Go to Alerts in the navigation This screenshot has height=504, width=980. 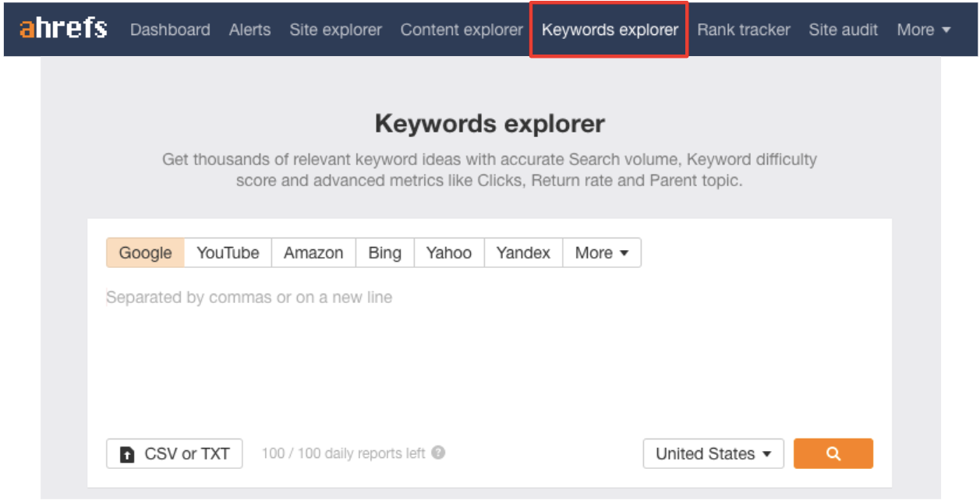coord(249,30)
